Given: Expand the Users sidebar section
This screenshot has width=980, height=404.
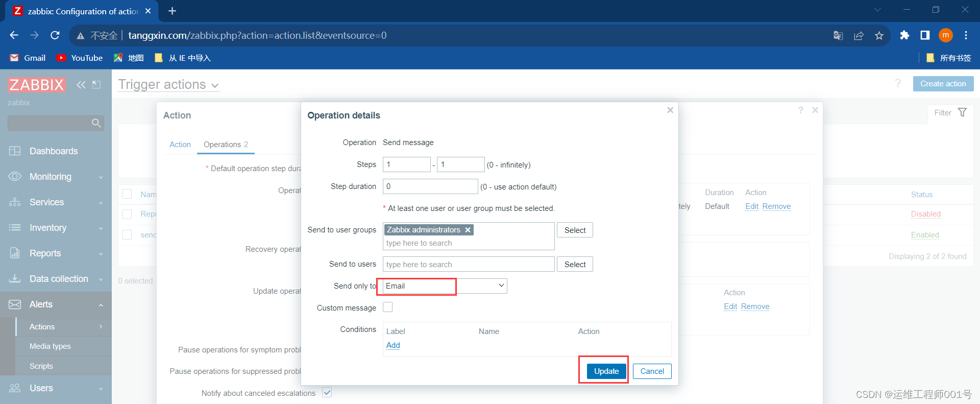Looking at the screenshot, I should click(56, 388).
